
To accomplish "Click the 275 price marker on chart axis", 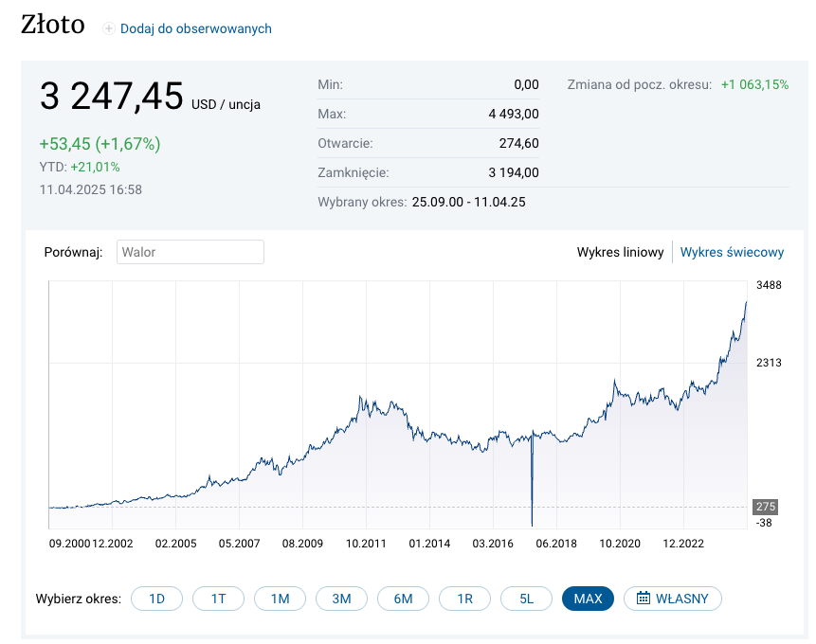I will (x=764, y=507).
